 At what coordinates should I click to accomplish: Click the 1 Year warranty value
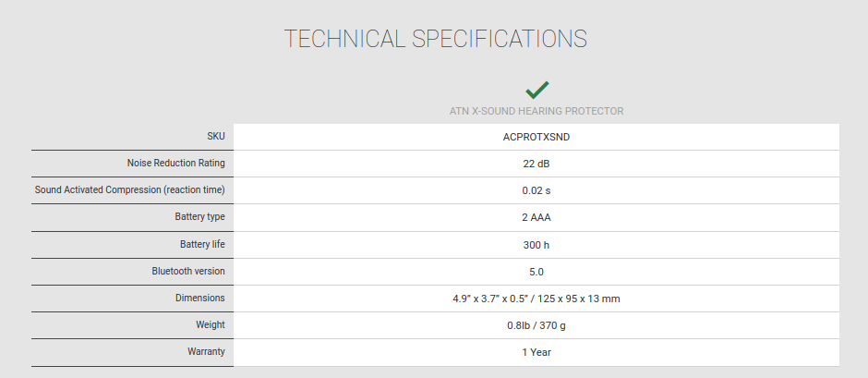pos(536,352)
